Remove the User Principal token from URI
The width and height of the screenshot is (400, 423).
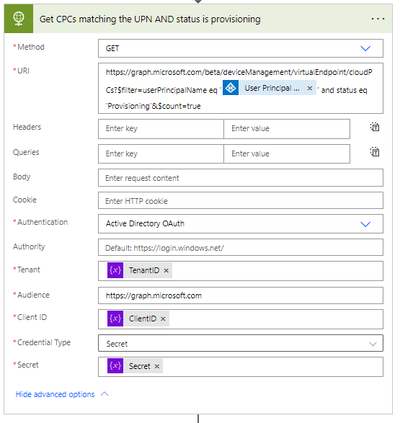click(x=310, y=88)
